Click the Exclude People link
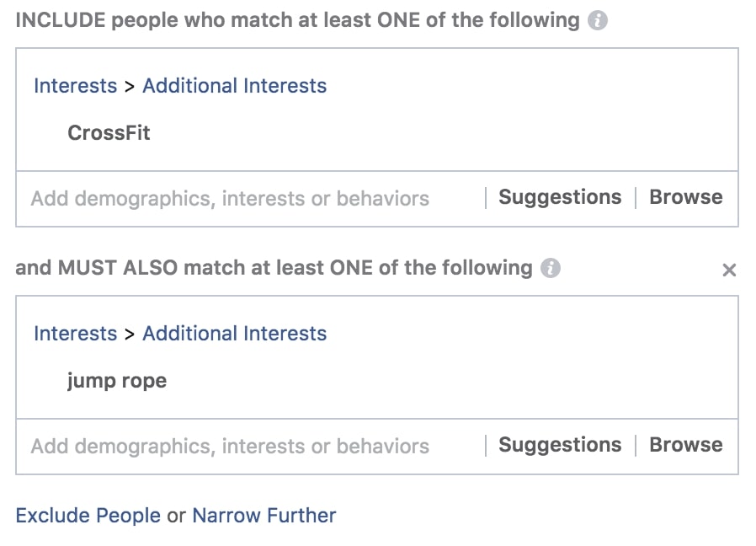The image size is (756, 546). (88, 516)
